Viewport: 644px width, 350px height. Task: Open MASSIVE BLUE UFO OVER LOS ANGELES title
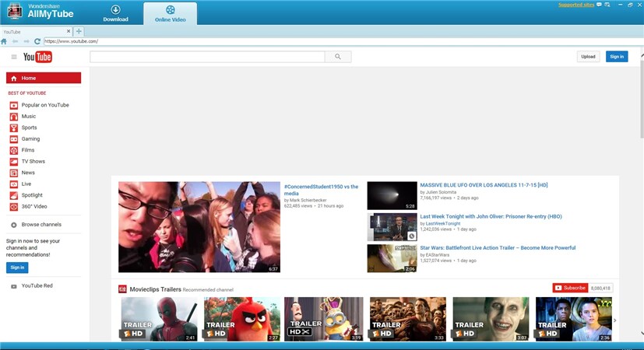pos(484,185)
